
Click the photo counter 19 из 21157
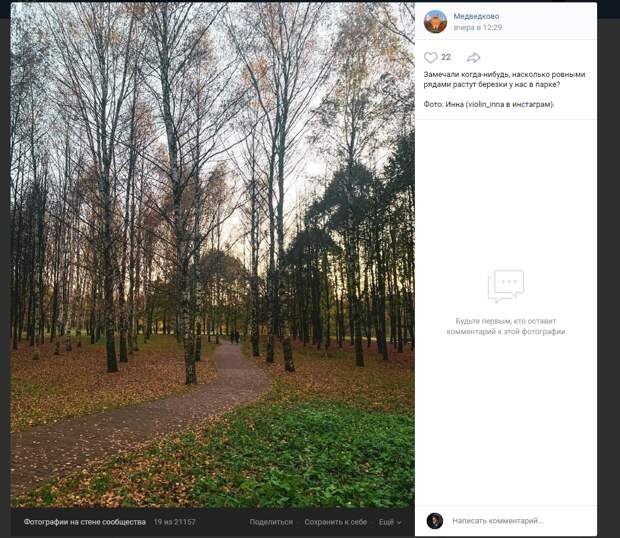(x=175, y=522)
